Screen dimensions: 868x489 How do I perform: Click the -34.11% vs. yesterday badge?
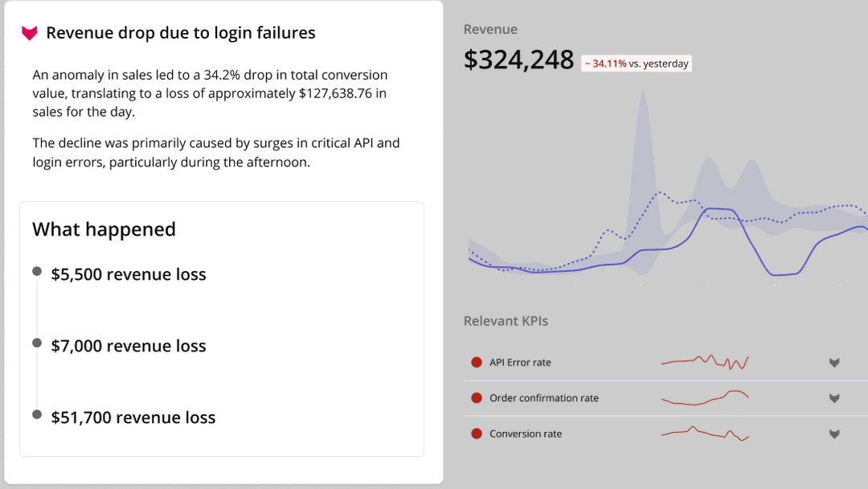click(637, 64)
